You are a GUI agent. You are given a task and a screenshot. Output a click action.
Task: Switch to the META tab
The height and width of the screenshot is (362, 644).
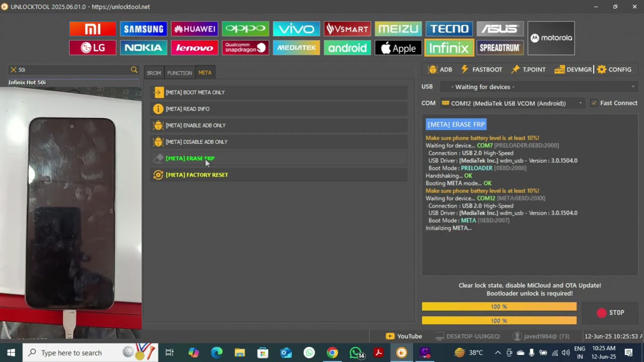coord(205,73)
